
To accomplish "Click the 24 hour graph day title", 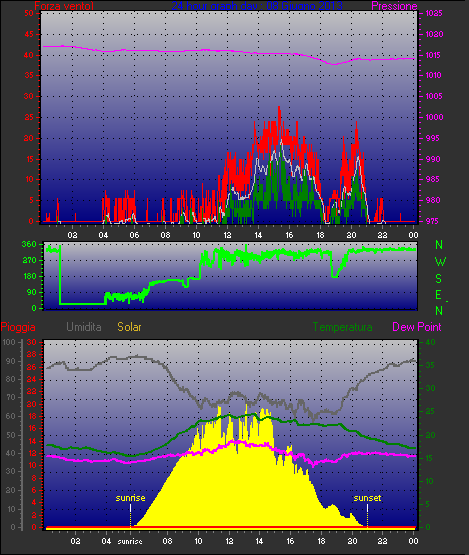I will tap(257, 6).
